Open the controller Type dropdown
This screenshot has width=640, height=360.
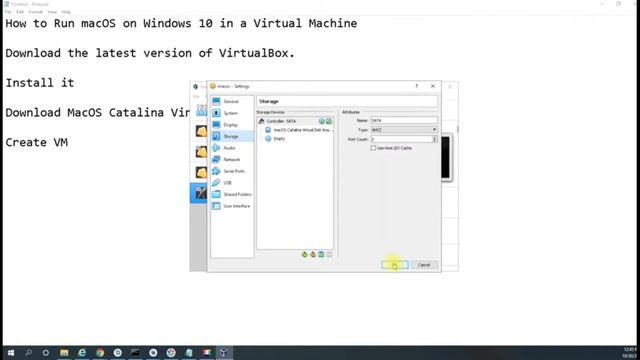point(404,130)
